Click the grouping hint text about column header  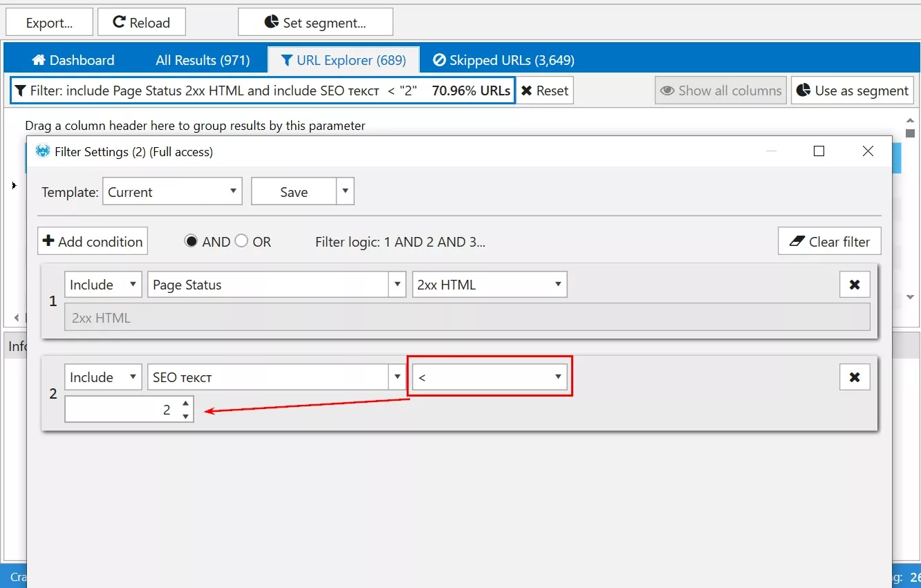pos(195,126)
